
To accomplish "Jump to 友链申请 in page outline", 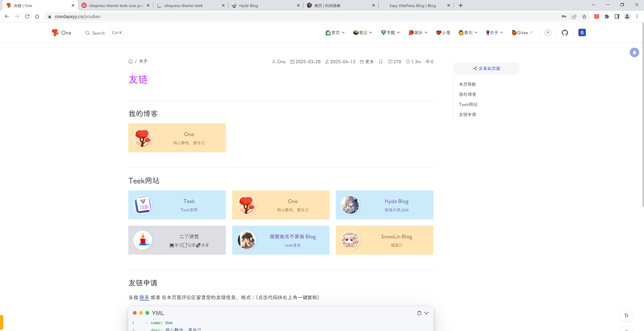I will coord(467,115).
